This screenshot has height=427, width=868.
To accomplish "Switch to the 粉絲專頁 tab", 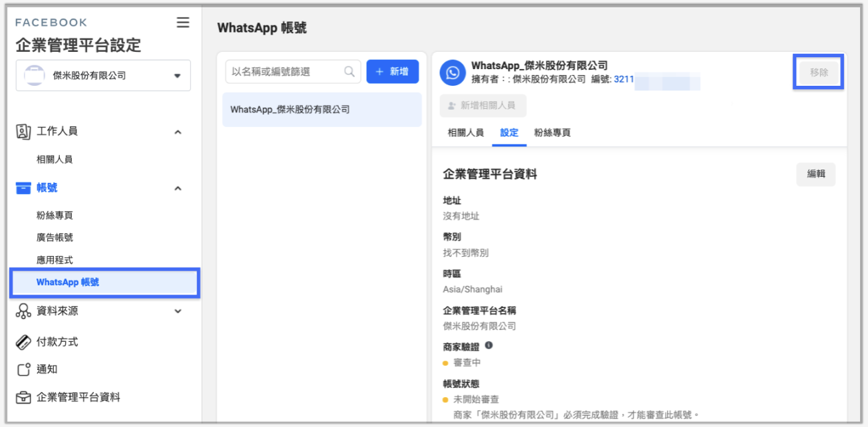I will tap(552, 132).
